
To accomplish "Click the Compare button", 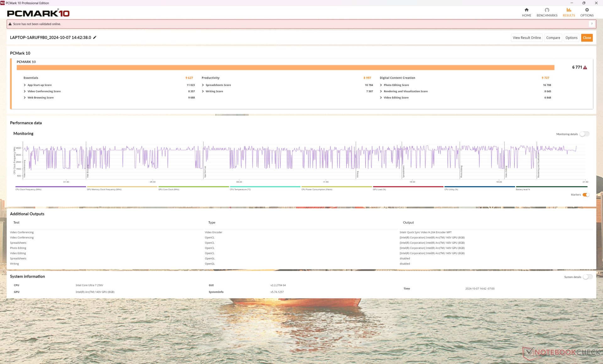I will (553, 38).
